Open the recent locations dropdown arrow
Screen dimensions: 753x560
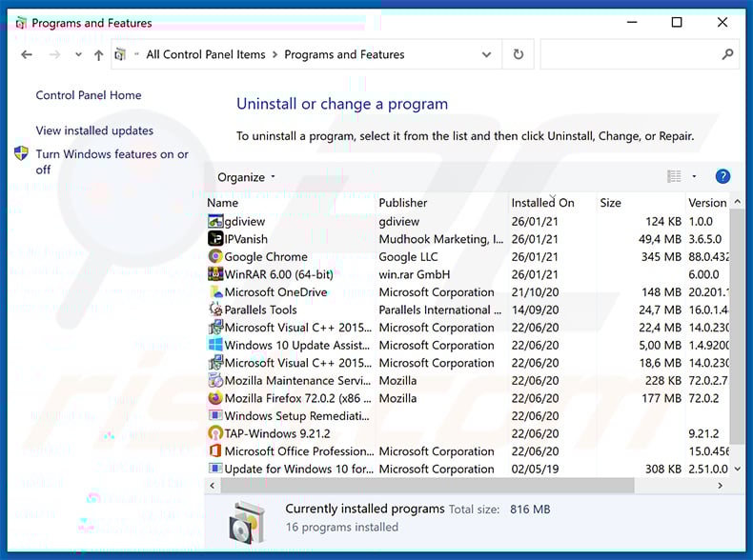coord(78,54)
